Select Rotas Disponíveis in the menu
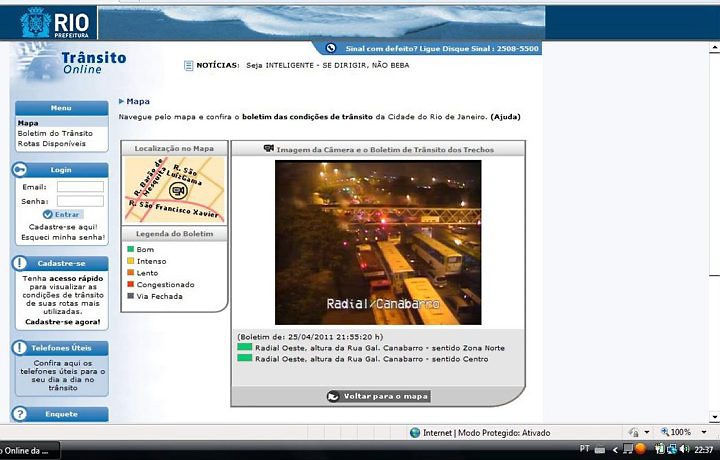Screen dimensions: 720x460 point(52,143)
